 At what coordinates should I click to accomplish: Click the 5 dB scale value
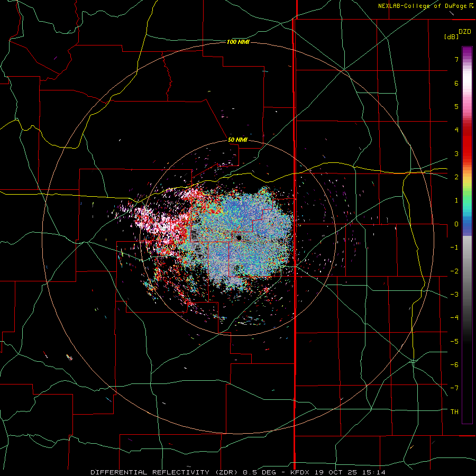[456, 106]
